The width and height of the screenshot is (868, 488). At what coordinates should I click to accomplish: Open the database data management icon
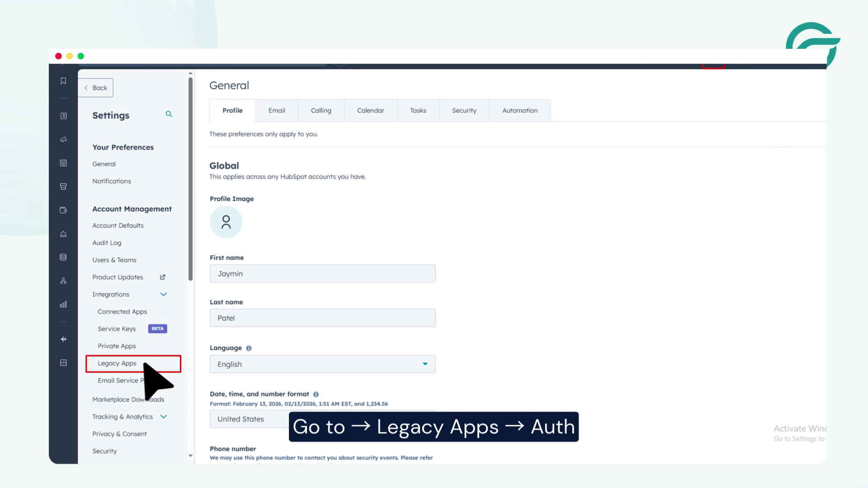pos(63,257)
